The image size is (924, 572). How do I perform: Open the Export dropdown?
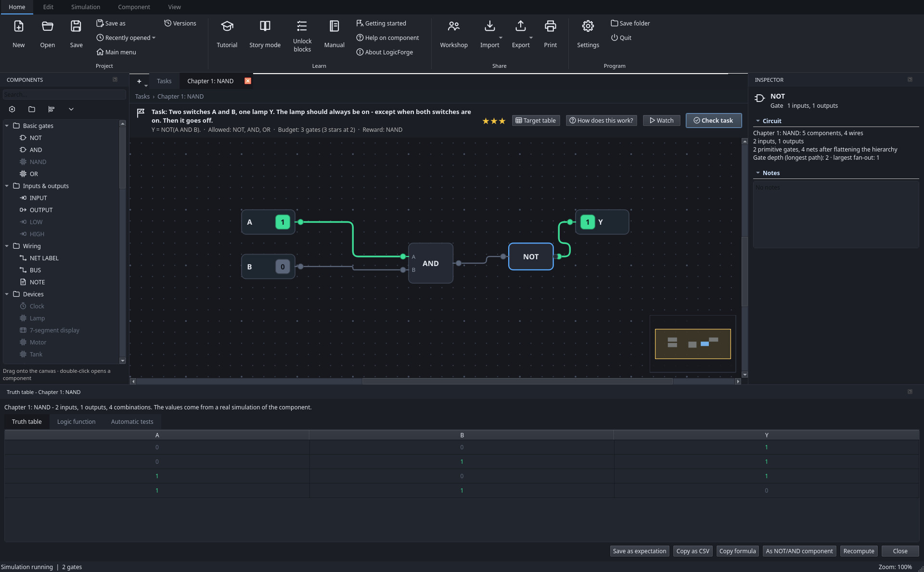pyautogui.click(x=531, y=38)
